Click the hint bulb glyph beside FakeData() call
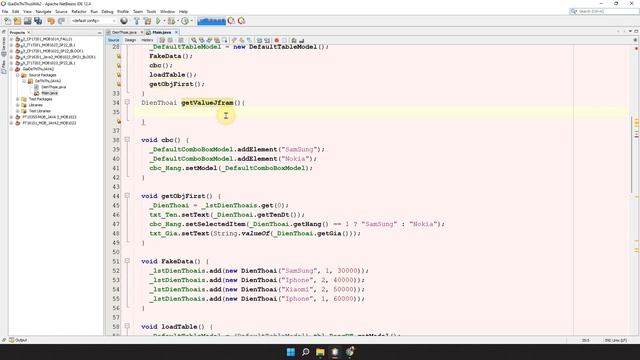 tap(119, 56)
